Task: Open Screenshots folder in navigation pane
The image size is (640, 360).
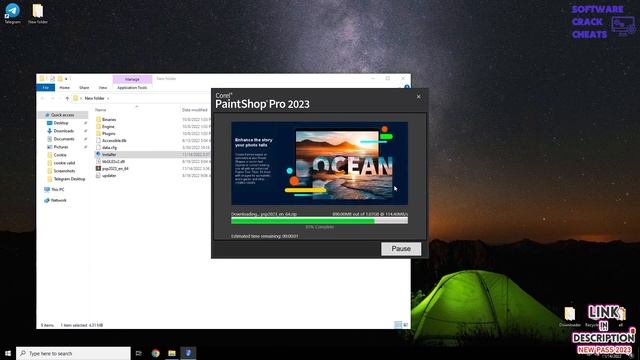Action: pos(64,171)
